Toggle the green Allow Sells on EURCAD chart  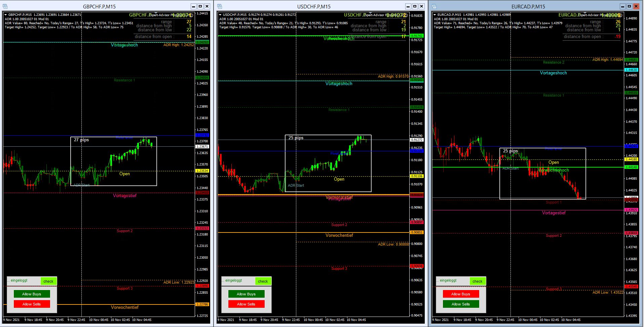pos(461,304)
